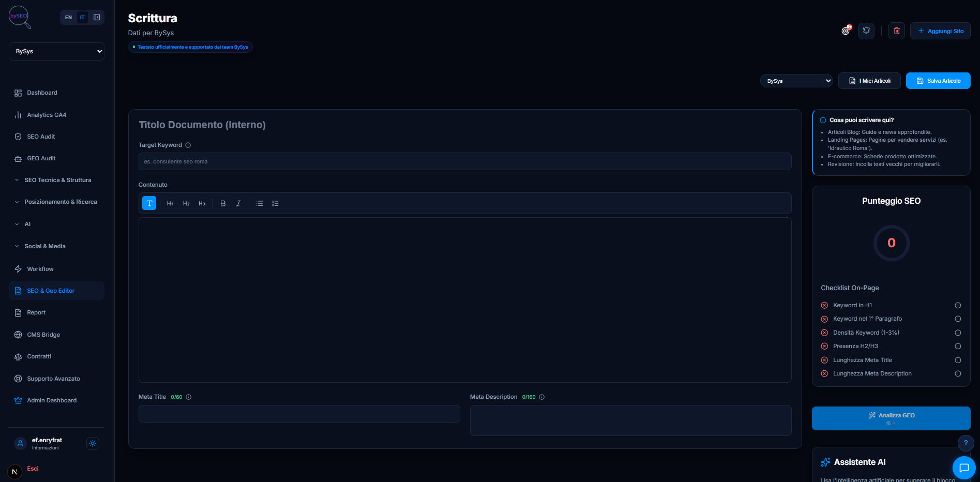Show info for Target Keyword
Image resolution: width=980 pixels, height=482 pixels.
(188, 145)
